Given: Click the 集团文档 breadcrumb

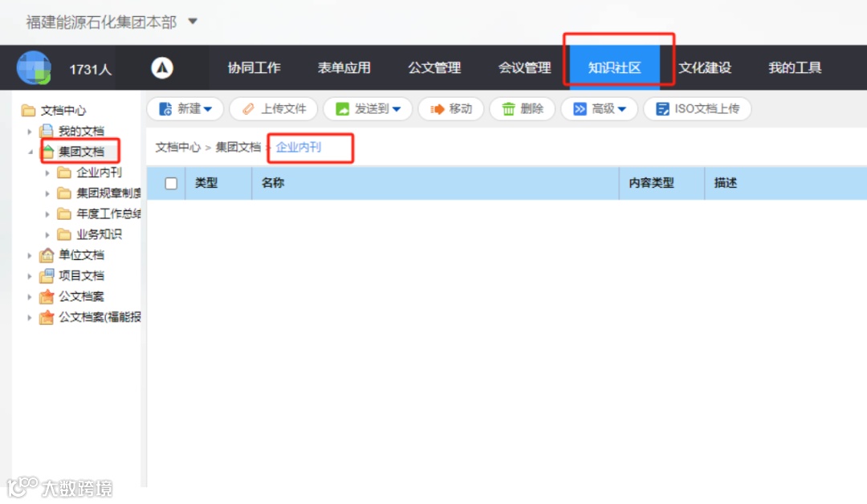Looking at the screenshot, I should pos(238,148).
